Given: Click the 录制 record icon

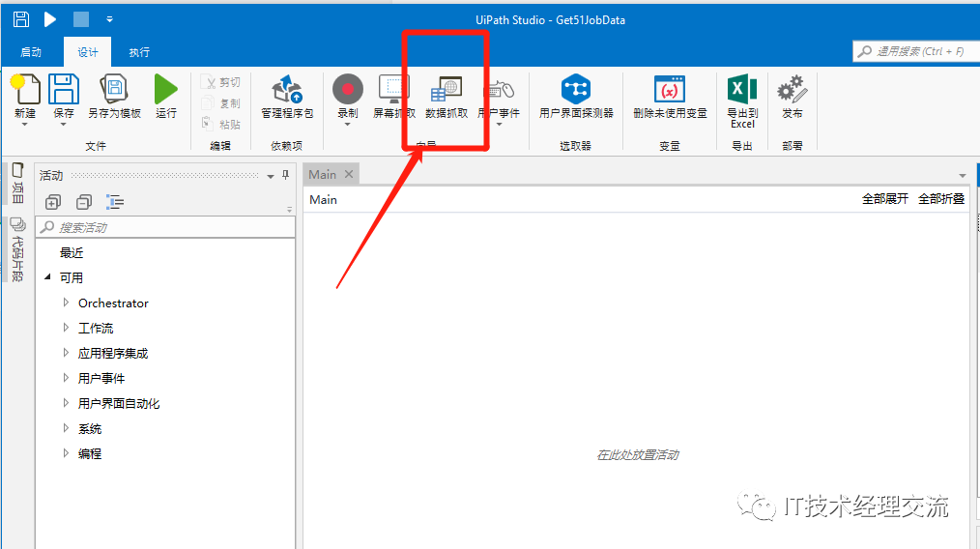Looking at the screenshot, I should (348, 89).
